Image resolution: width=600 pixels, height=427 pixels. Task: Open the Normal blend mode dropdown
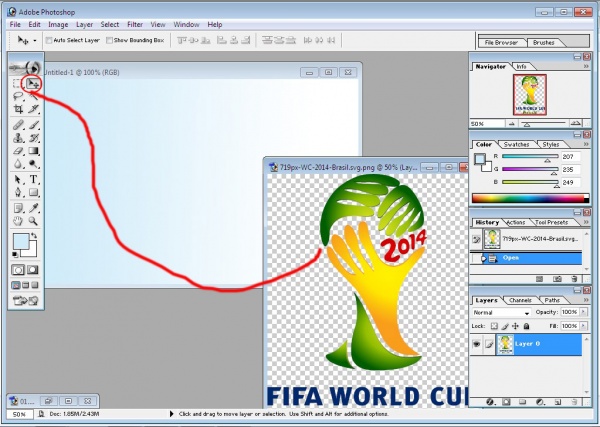[501, 313]
